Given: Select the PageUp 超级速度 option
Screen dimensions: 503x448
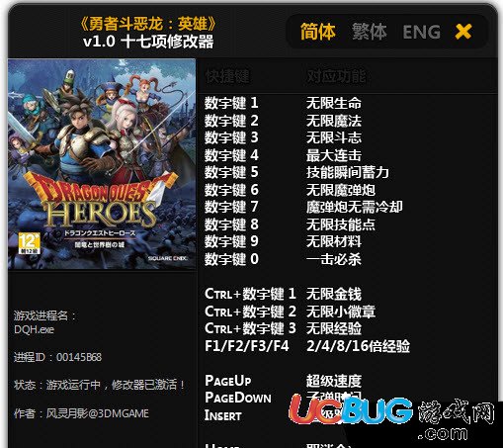Looking at the screenshot, I should tap(283, 381).
